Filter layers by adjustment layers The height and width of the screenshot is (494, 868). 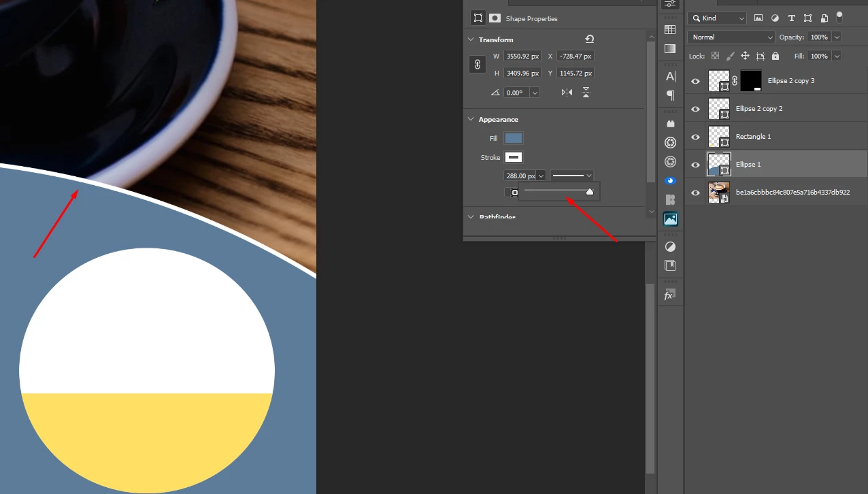coord(775,18)
